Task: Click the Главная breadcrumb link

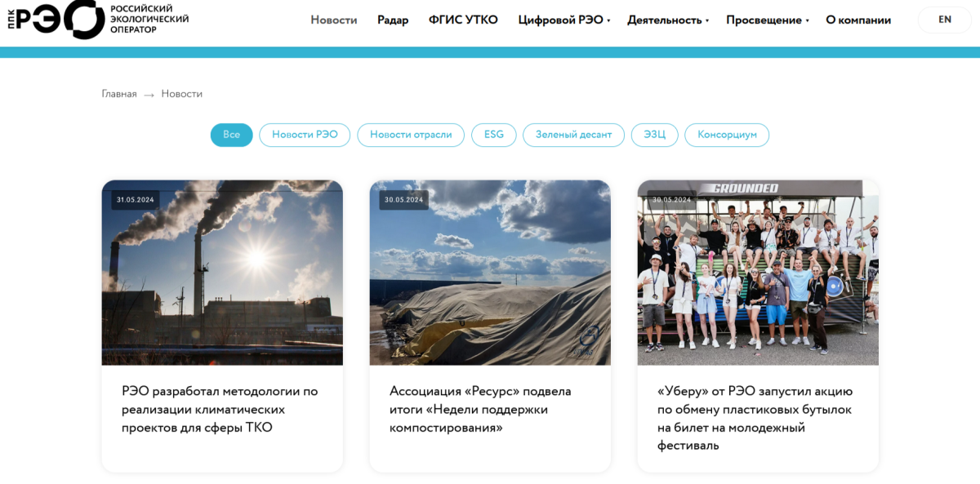Action: (x=119, y=94)
